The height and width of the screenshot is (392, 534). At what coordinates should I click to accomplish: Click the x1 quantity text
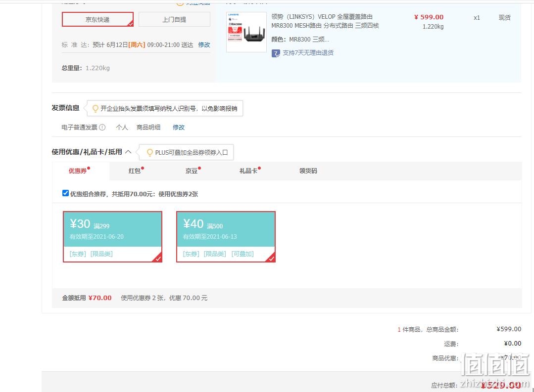point(477,18)
